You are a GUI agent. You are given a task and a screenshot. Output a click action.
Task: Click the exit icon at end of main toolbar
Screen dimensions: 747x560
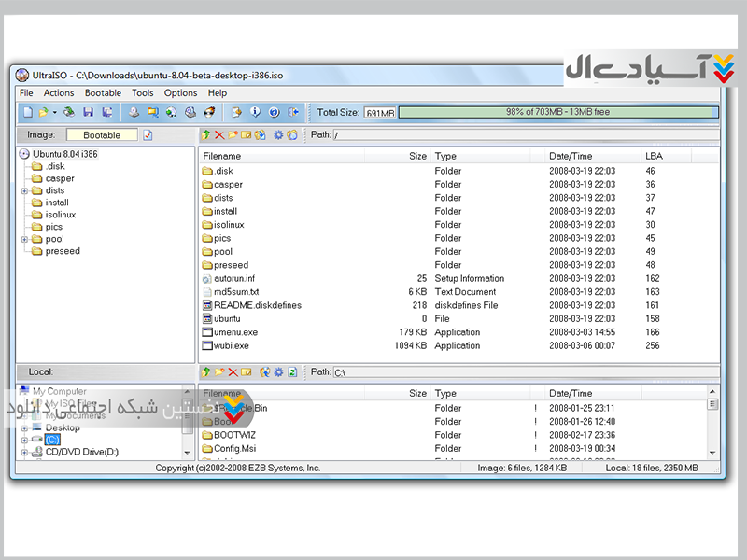coord(293,112)
